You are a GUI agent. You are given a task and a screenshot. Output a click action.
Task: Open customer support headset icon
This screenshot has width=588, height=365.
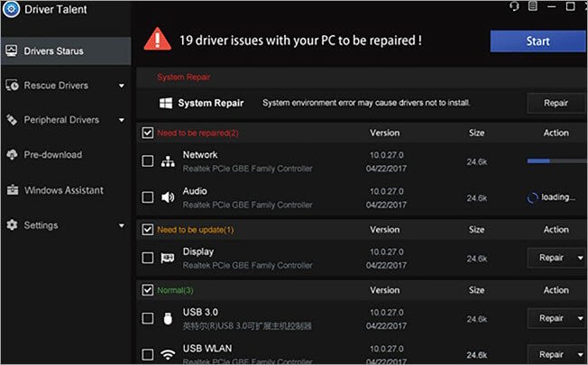[514, 6]
